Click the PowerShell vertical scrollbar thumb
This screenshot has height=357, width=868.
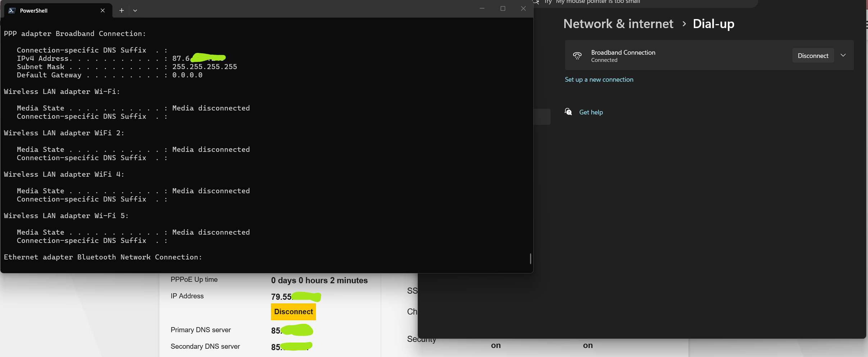point(530,258)
